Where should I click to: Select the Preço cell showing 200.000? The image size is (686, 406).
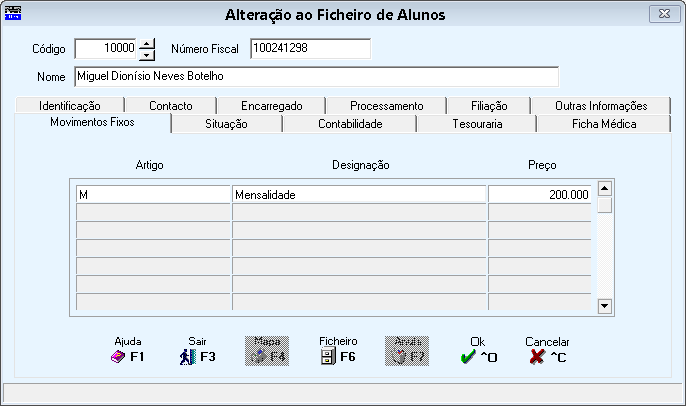[539, 194]
